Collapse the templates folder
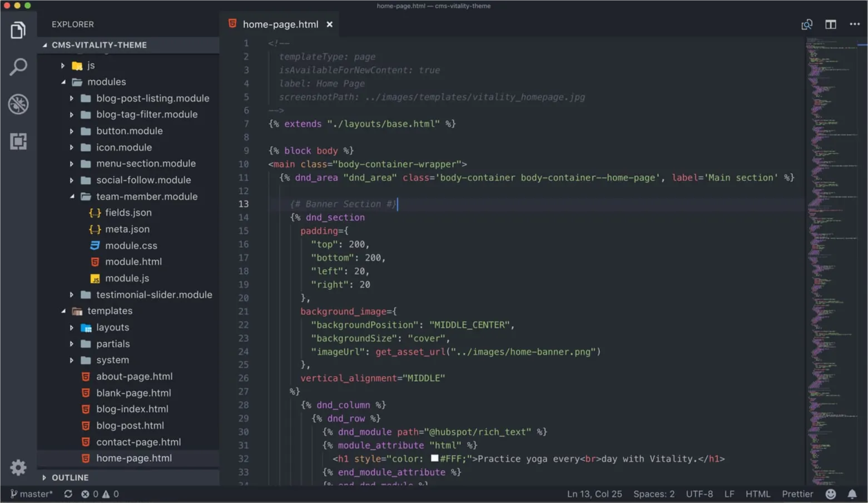Screen dimensions: 868x503 coord(63,311)
